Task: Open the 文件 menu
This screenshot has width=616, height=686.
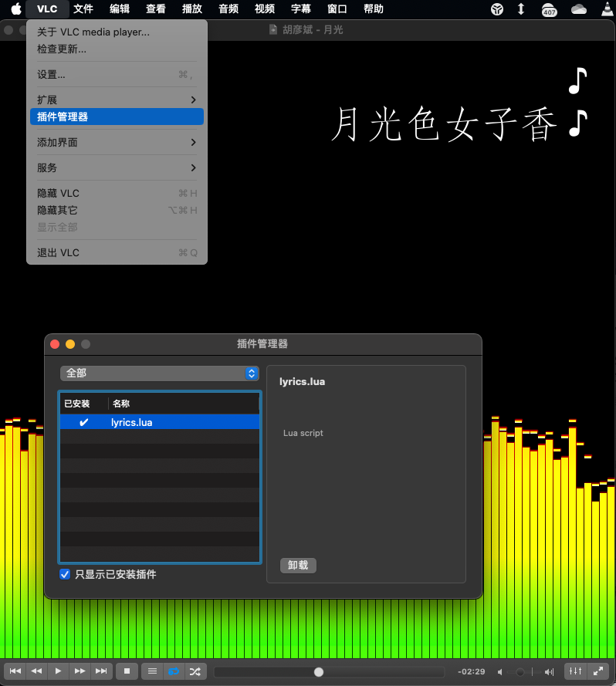Action: tap(83, 8)
